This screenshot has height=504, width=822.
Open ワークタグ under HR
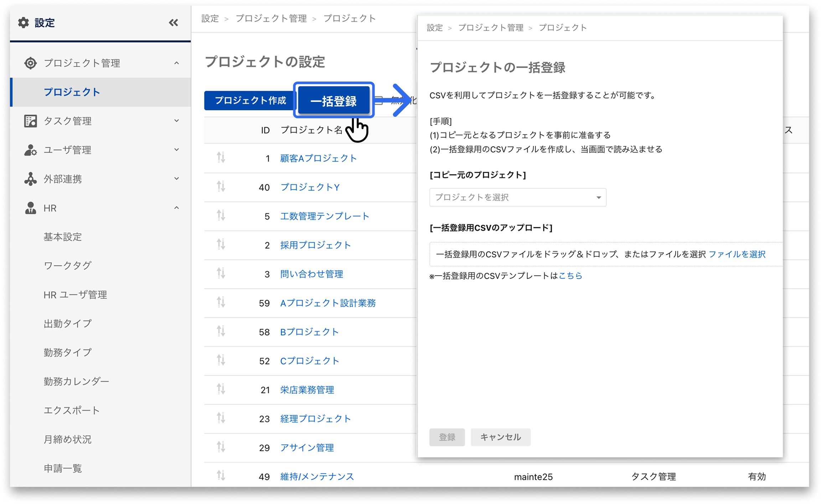pos(68,266)
